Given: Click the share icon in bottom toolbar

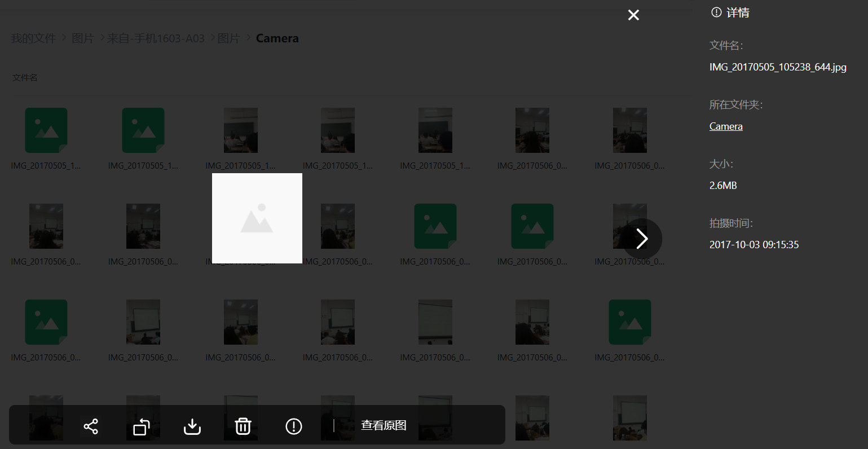Looking at the screenshot, I should point(91,426).
